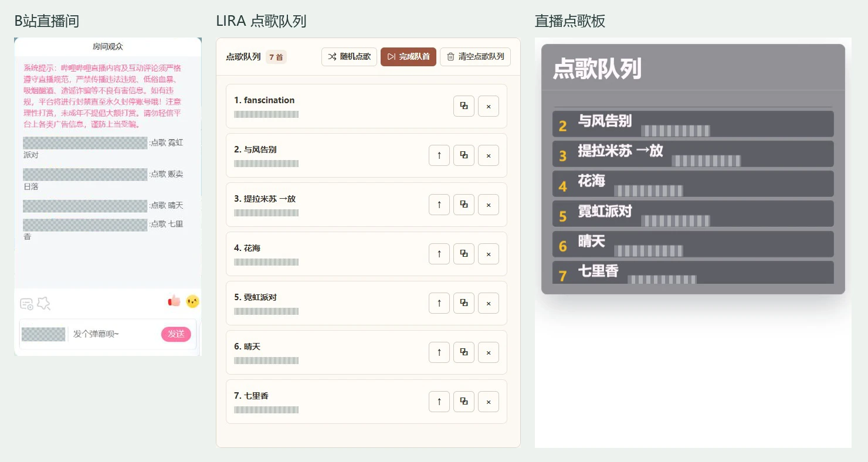This screenshot has width=868, height=462.
Task: Copy the 提拉米苏 →放 entry
Action: 464,205
